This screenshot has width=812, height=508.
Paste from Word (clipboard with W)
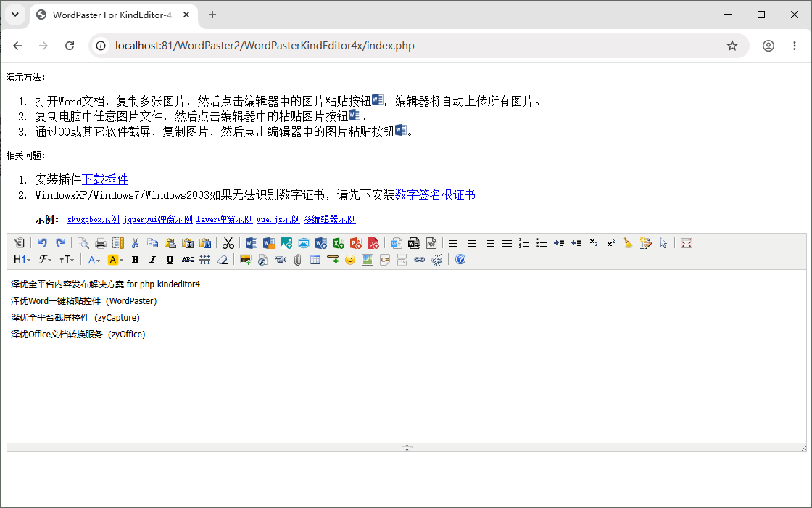point(206,243)
